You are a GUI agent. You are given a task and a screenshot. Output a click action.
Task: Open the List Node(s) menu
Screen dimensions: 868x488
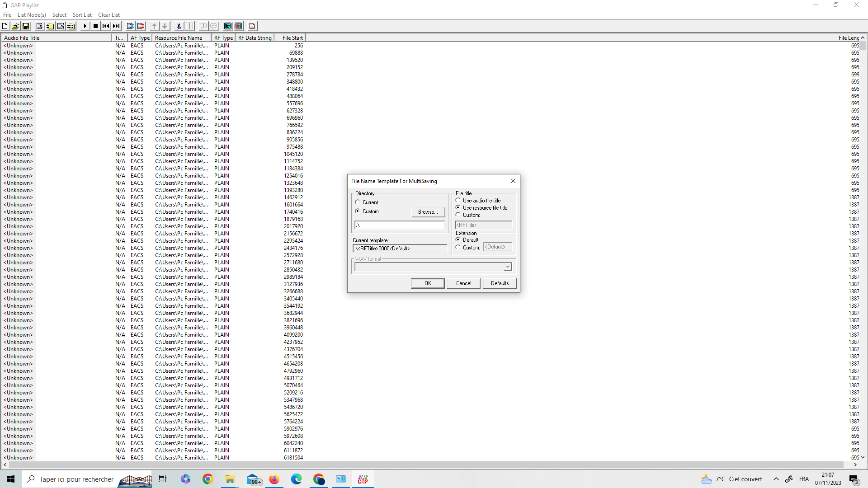32,15
